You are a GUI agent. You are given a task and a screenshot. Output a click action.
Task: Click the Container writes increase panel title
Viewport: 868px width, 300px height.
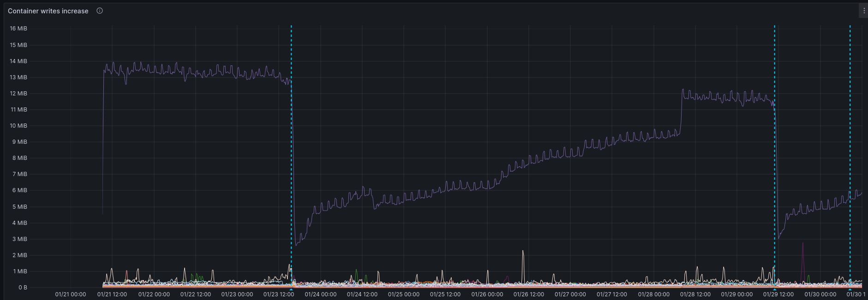[x=48, y=11]
